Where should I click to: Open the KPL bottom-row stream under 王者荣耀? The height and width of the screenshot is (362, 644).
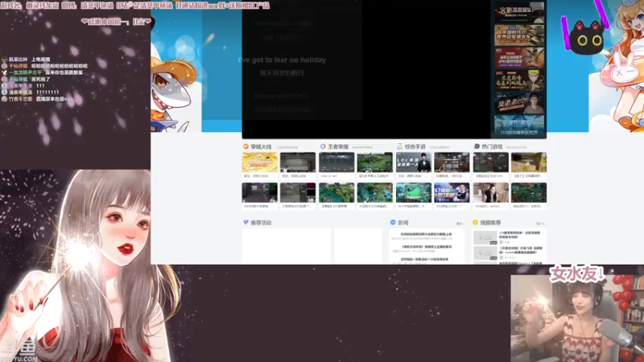[336, 192]
